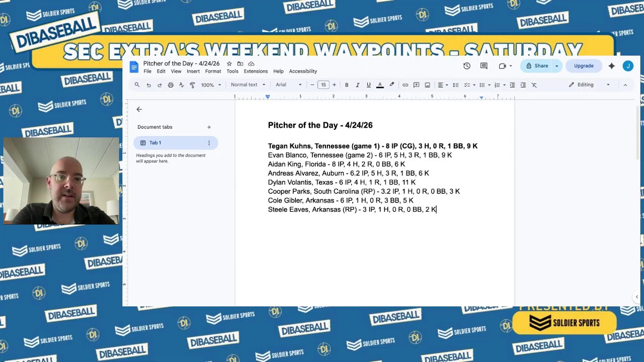Add a comment from toolbar
This screenshot has width=644, height=362.
[x=416, y=85]
